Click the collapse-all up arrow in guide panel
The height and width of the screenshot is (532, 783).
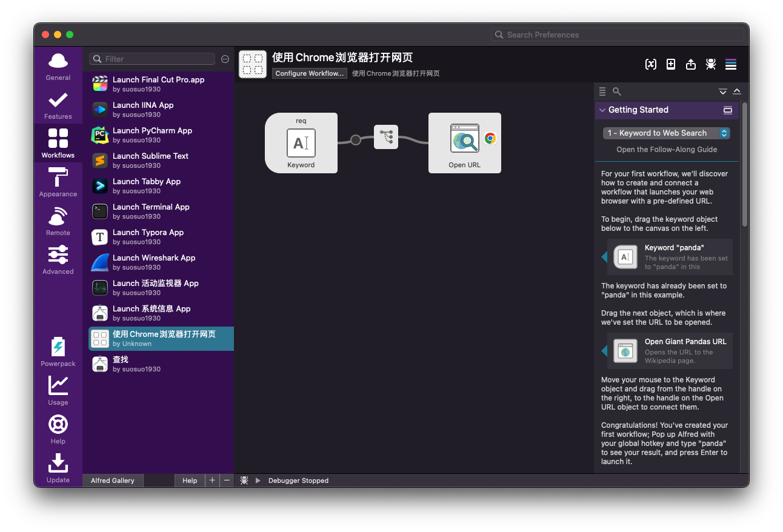coord(737,91)
